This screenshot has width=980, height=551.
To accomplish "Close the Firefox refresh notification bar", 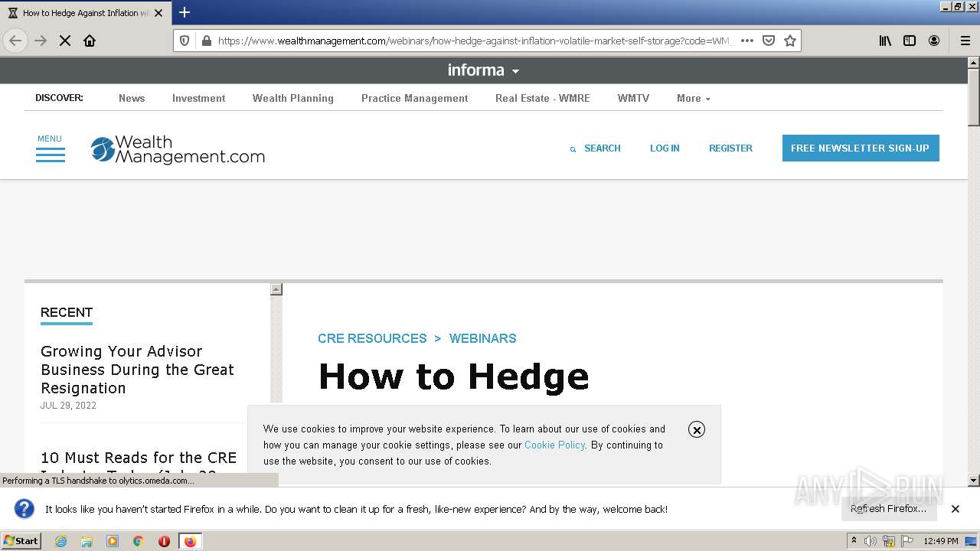I will (955, 509).
